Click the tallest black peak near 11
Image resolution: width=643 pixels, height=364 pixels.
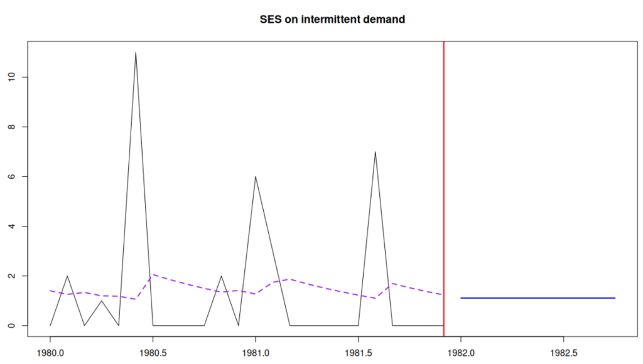point(136,53)
